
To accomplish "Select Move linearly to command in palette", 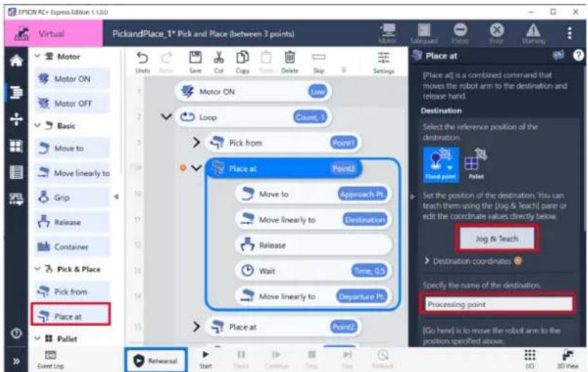I will click(x=72, y=173).
